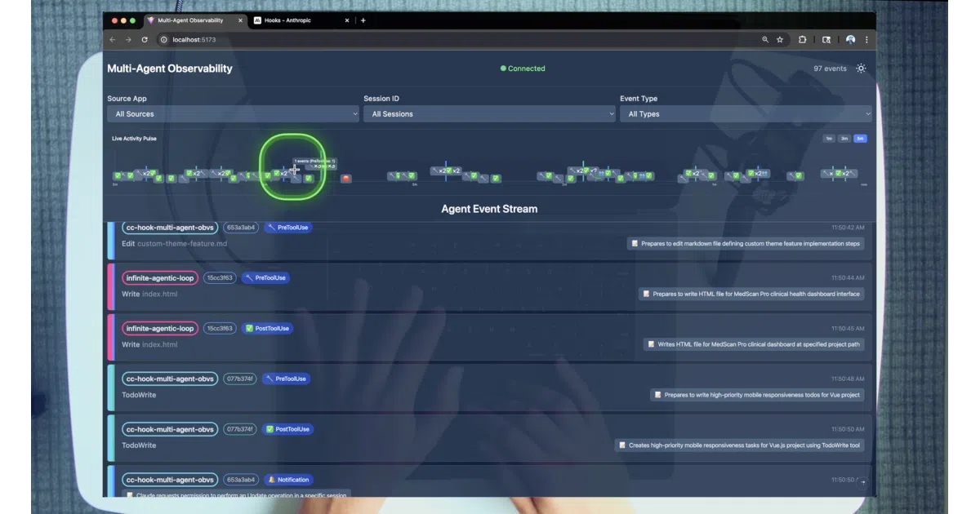Click summary 'Creates high-priority mobile responsiveness tasks'
The height and width of the screenshot is (514, 980).
739,445
